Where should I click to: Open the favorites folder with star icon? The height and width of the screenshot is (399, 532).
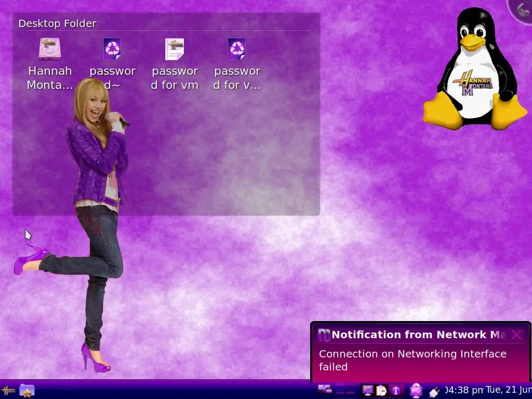coord(27,391)
